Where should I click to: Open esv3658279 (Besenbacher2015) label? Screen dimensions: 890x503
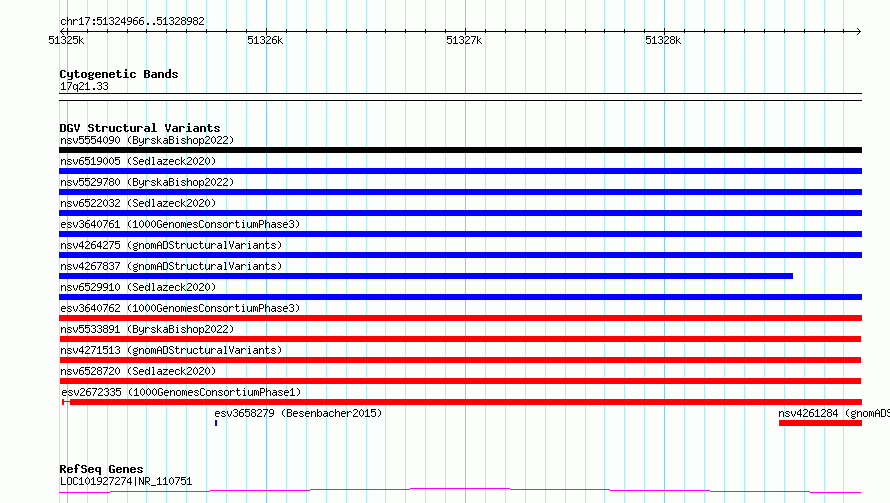point(298,413)
